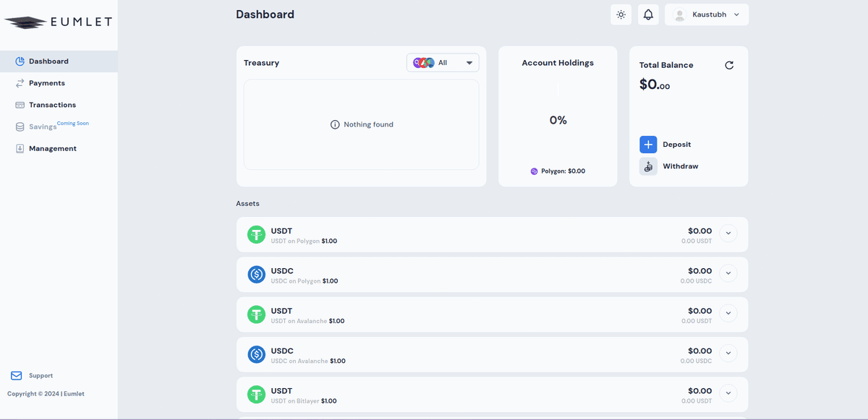Open Payments in the sidebar
The height and width of the screenshot is (420, 868).
[46, 83]
